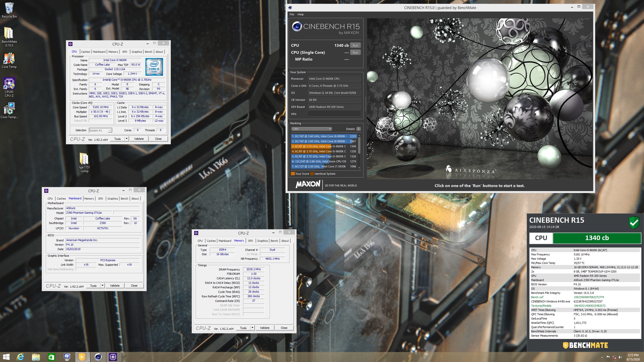Click the green verified shield in BenchMate panel
The height and width of the screenshot is (362, 644).
tap(634, 222)
